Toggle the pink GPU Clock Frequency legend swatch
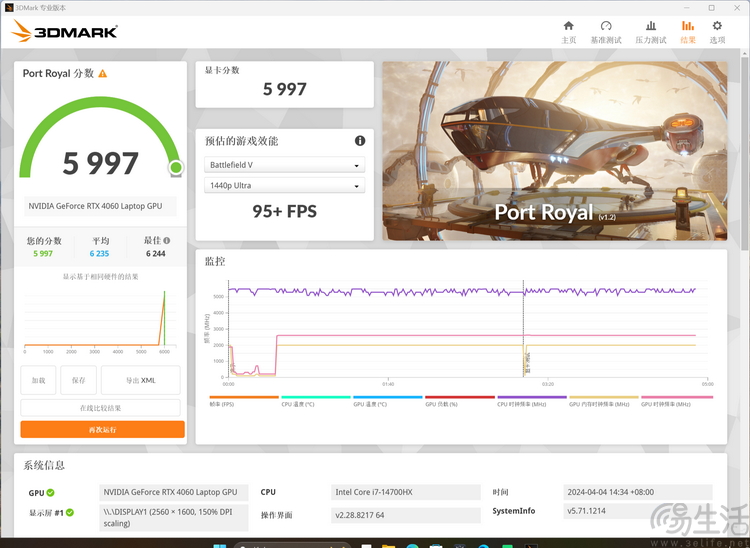 click(x=677, y=397)
